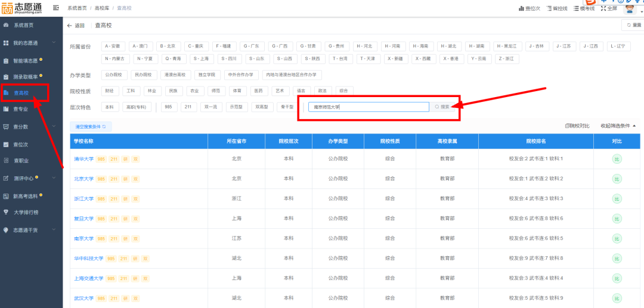
Task: Toggle the 公办院校 school type filter
Action: 113,75
